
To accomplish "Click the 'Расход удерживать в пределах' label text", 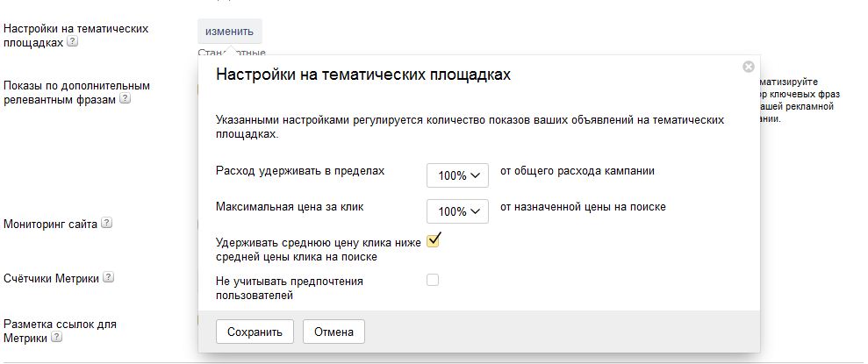I will (300, 171).
